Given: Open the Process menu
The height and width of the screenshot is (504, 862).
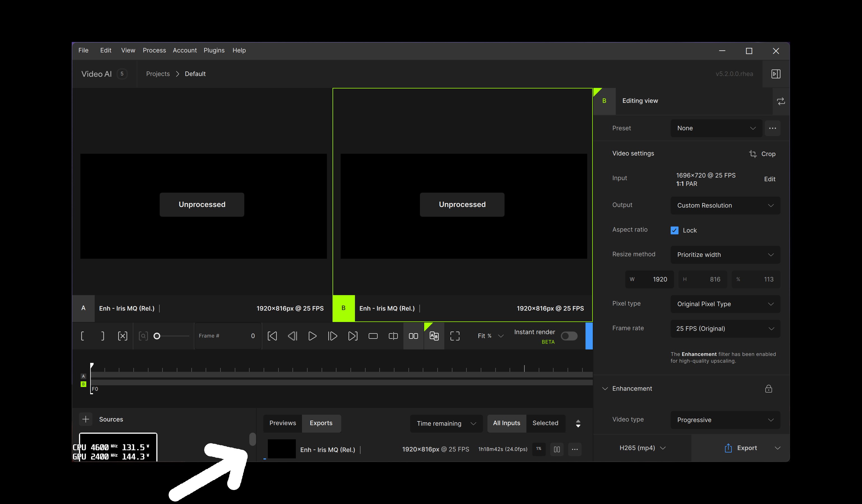Looking at the screenshot, I should [154, 50].
